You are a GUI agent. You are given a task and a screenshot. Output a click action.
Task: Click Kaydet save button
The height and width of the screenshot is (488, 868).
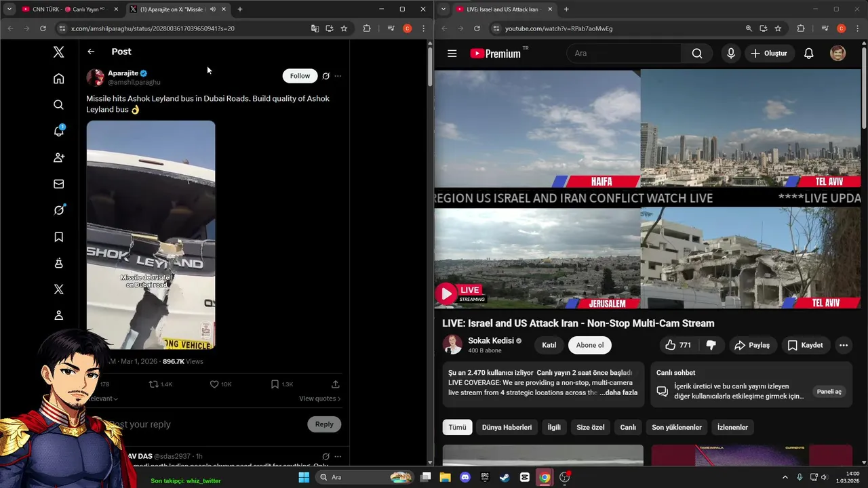point(805,345)
